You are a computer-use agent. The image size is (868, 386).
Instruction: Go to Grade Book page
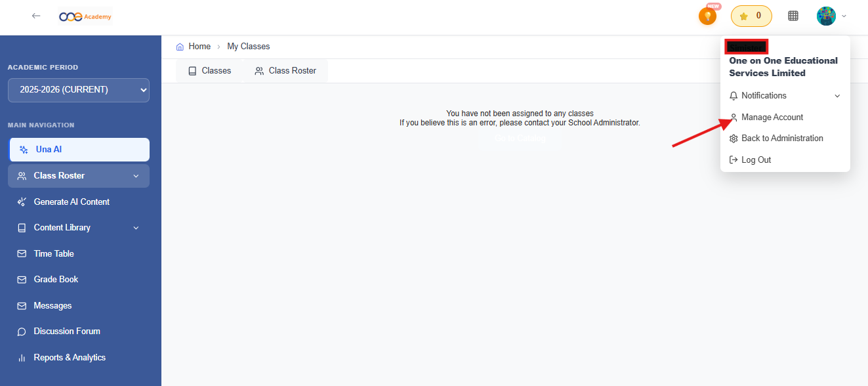tap(56, 280)
